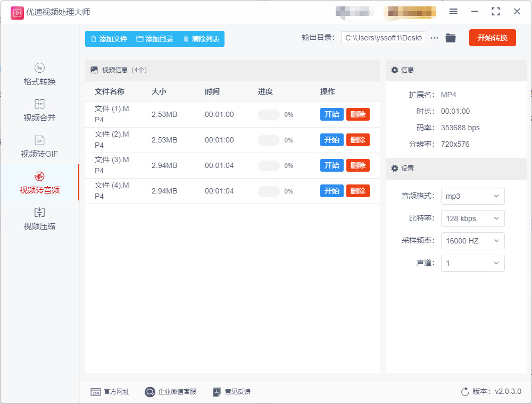Select the 视频合并 video merge icon
This screenshot has height=404, width=532.
click(39, 104)
